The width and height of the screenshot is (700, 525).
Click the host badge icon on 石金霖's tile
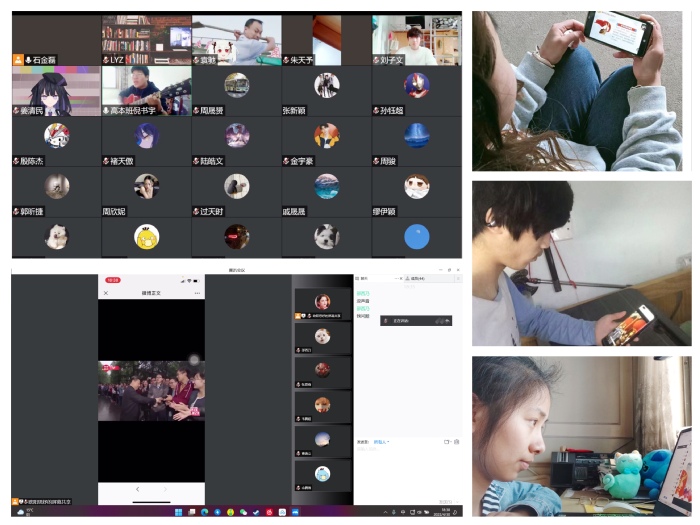click(18, 59)
